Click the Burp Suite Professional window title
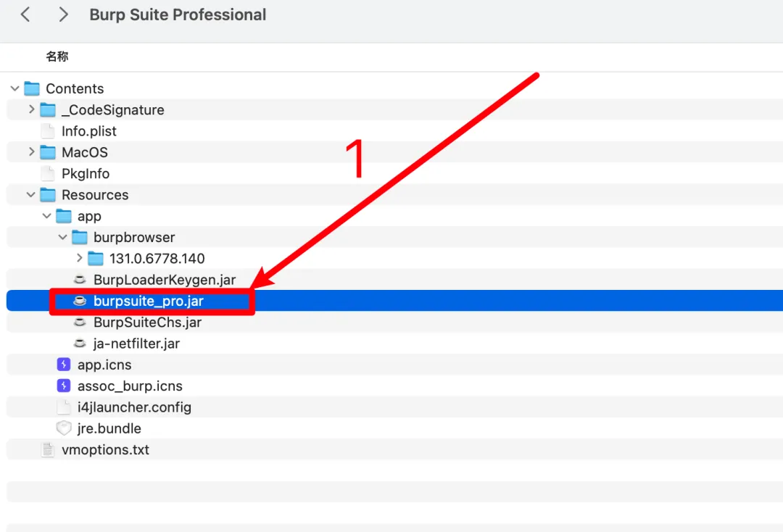 coord(178,15)
